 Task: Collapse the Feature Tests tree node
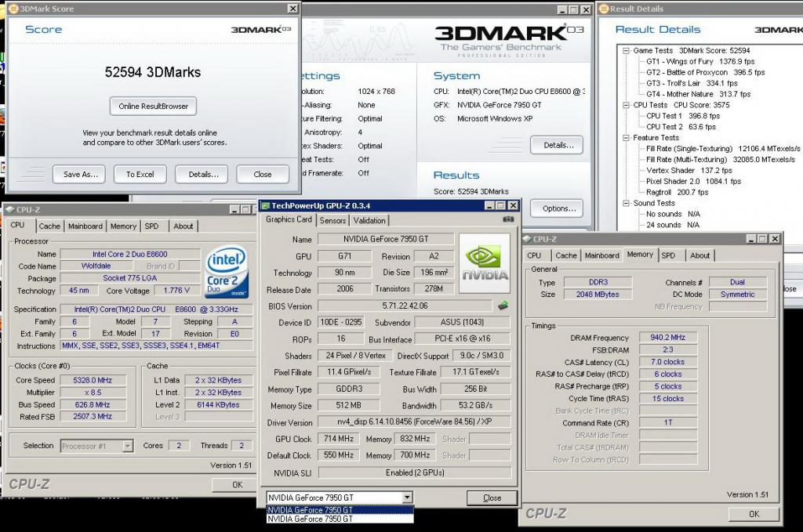626,138
